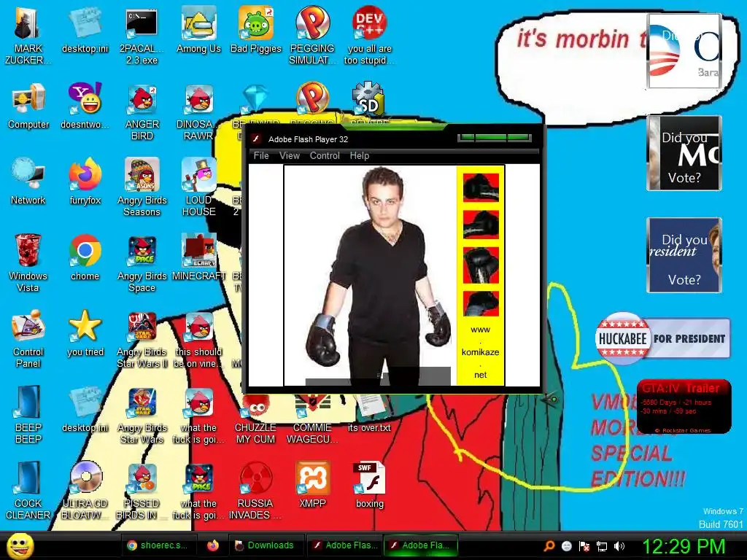Switch to active Adobe Fla... taskbar button
The image size is (747, 560).
[x=421, y=545]
